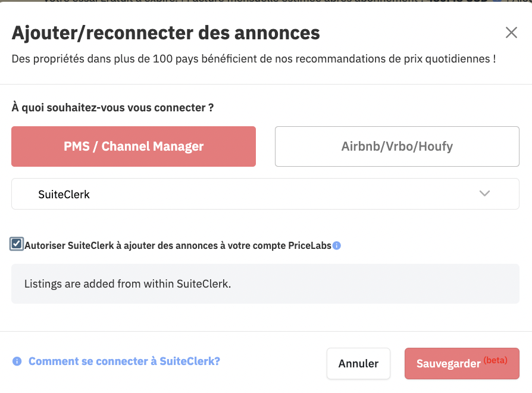The image size is (532, 393).
Task: Switch to the Airbnb/Vrbo/Houfy tab
Action: tap(397, 146)
